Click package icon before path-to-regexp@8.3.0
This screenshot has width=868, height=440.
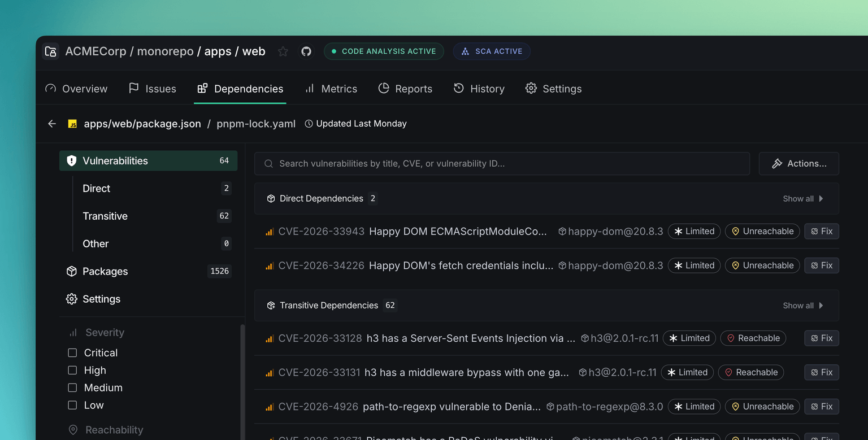coord(550,407)
